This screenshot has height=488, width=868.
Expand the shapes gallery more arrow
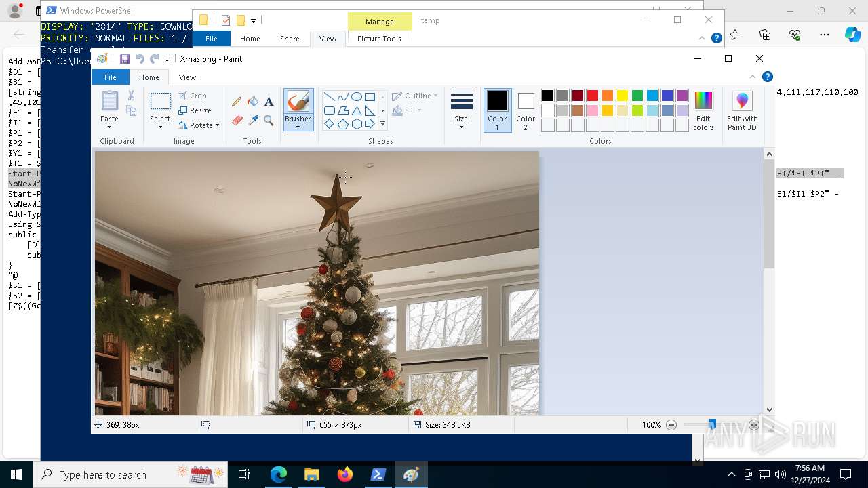pyautogui.click(x=382, y=124)
